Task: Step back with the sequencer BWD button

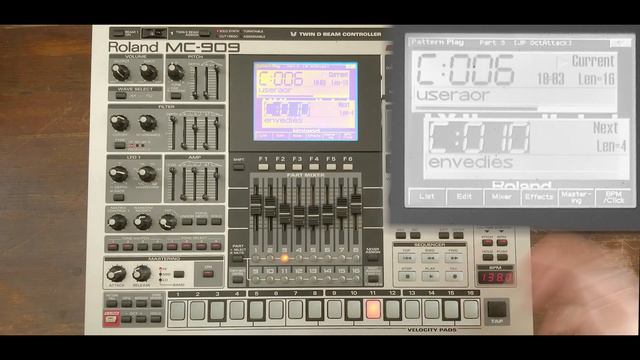Action: [430, 258]
